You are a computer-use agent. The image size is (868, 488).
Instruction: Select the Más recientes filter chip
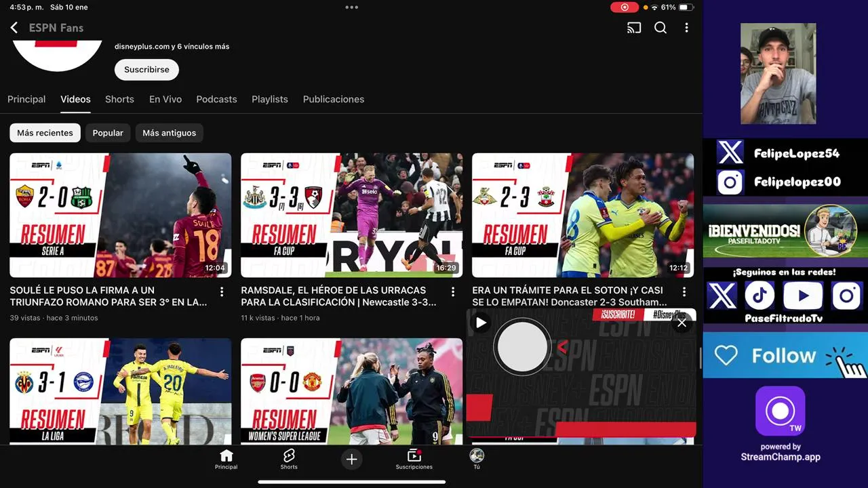pyautogui.click(x=45, y=133)
